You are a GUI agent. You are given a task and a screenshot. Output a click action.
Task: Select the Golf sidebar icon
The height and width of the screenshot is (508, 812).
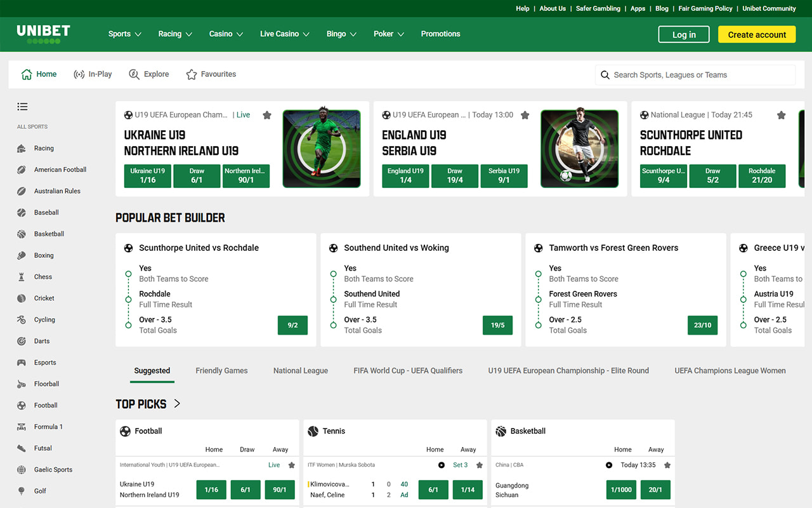[22, 491]
